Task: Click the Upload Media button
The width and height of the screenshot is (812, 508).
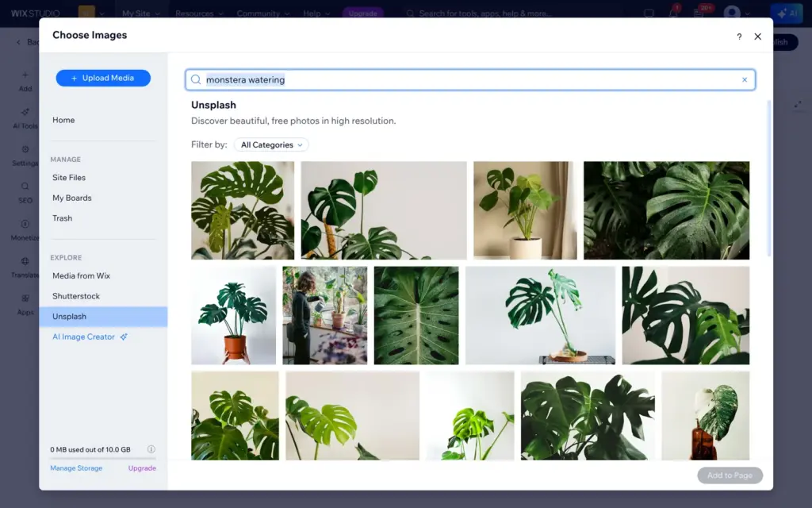Action: pyautogui.click(x=103, y=78)
